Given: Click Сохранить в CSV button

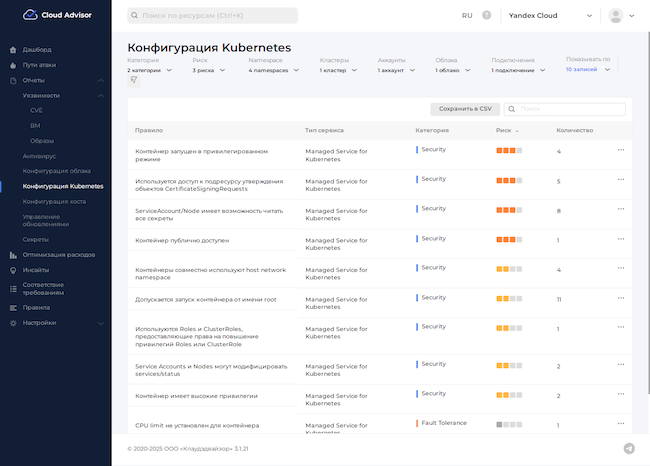Looking at the screenshot, I should click(465, 109).
